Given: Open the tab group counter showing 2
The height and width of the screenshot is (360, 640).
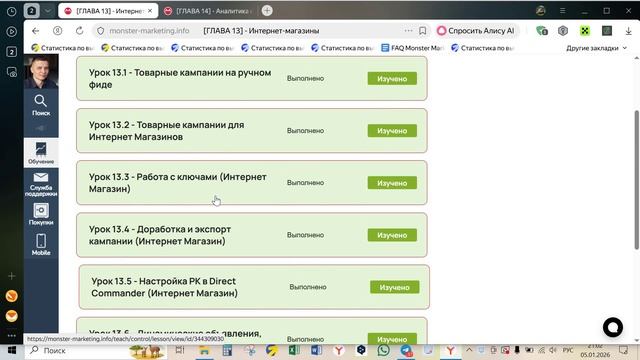Looking at the screenshot, I should pyautogui.click(x=31, y=11).
